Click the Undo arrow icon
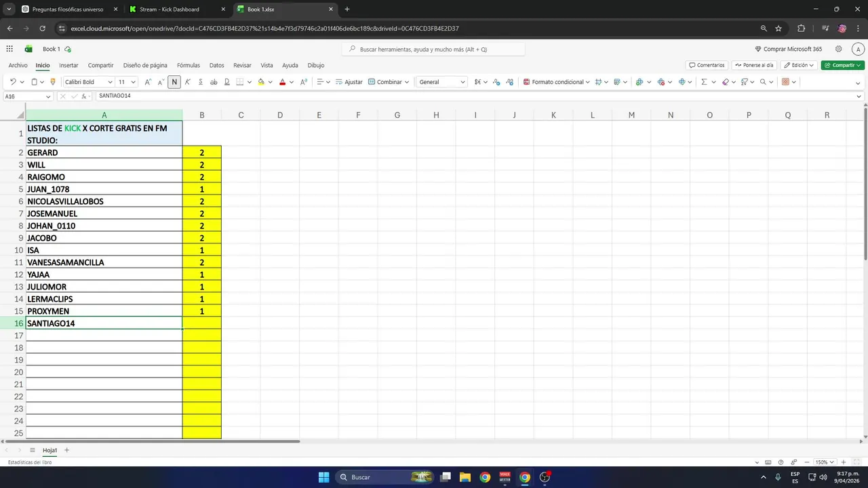Image resolution: width=868 pixels, height=488 pixels. (13, 82)
